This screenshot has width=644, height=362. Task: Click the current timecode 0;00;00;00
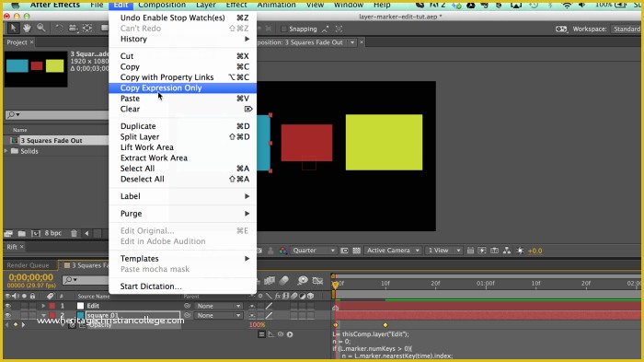[x=30, y=277]
